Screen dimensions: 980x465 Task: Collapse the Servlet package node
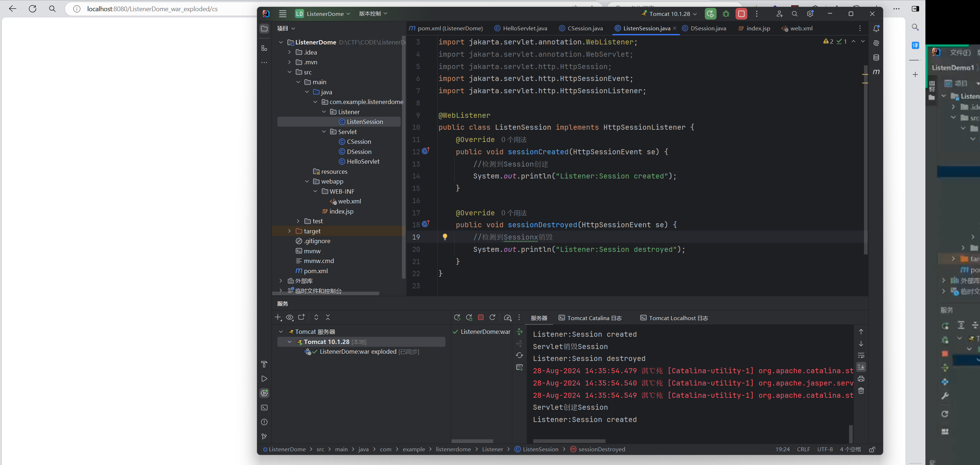click(324, 132)
